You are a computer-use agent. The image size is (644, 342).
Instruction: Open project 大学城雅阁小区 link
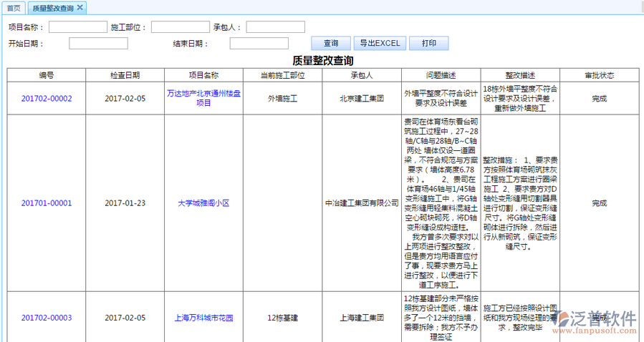point(203,203)
